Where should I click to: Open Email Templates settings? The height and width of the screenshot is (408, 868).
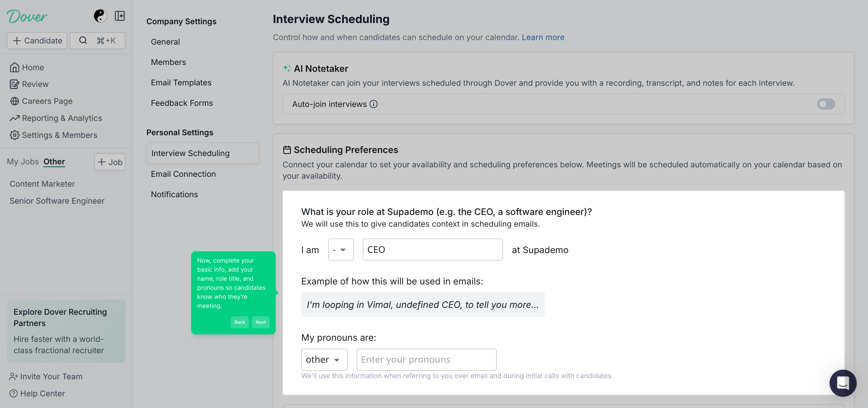181,83
